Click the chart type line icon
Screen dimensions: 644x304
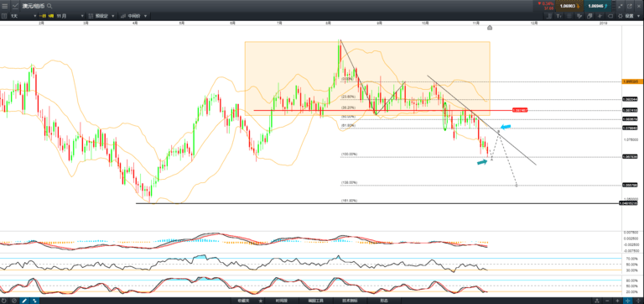pos(16,6)
